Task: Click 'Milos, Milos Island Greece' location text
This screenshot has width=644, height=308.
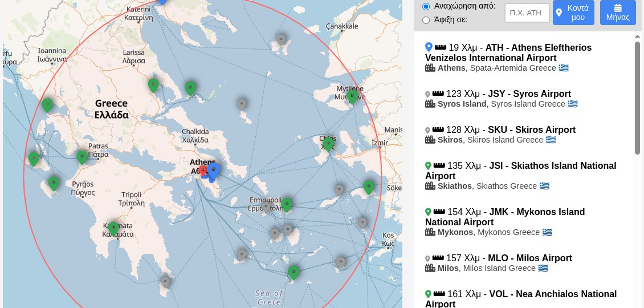Action: (487, 268)
